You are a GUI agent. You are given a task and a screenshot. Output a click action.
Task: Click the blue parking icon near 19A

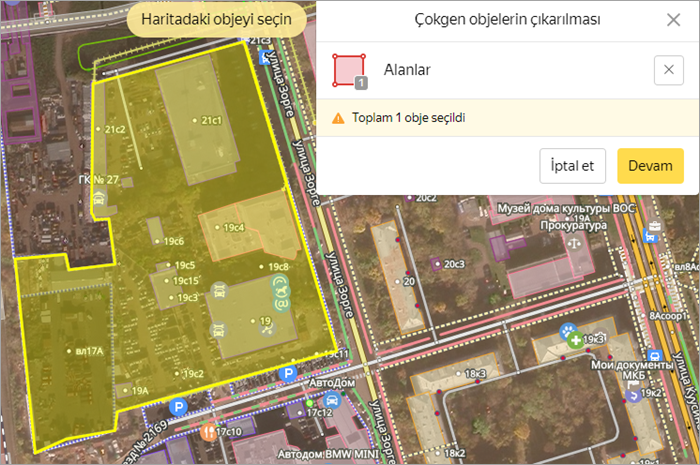[x=179, y=407]
